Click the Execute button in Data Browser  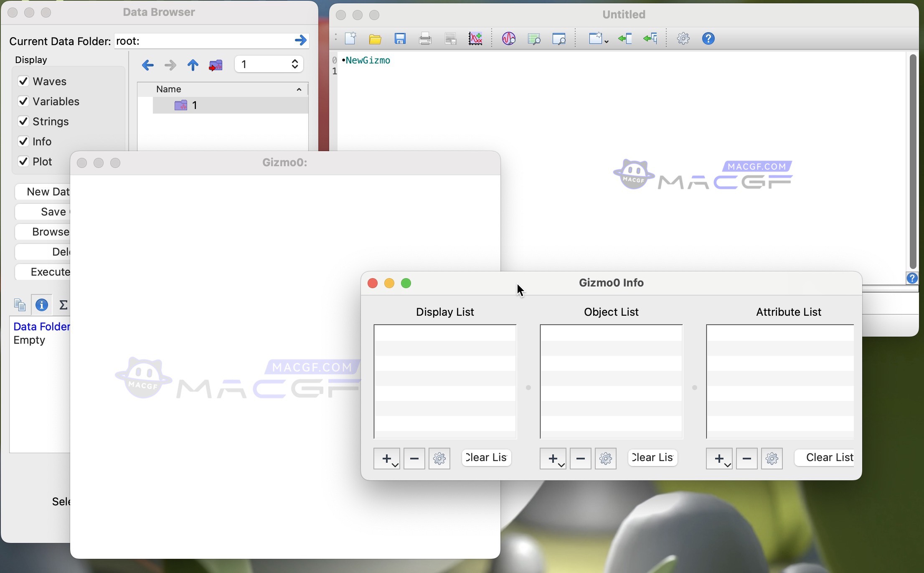click(x=50, y=271)
